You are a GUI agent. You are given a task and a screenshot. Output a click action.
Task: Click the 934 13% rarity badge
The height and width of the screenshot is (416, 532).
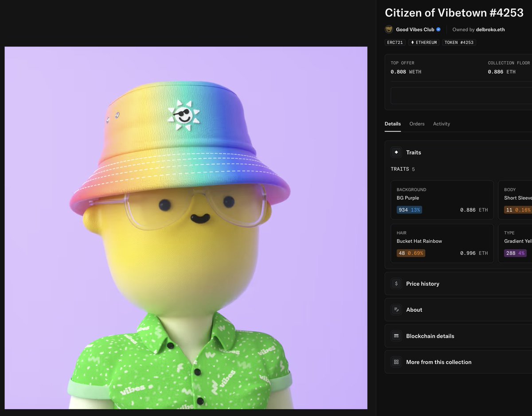coord(409,210)
